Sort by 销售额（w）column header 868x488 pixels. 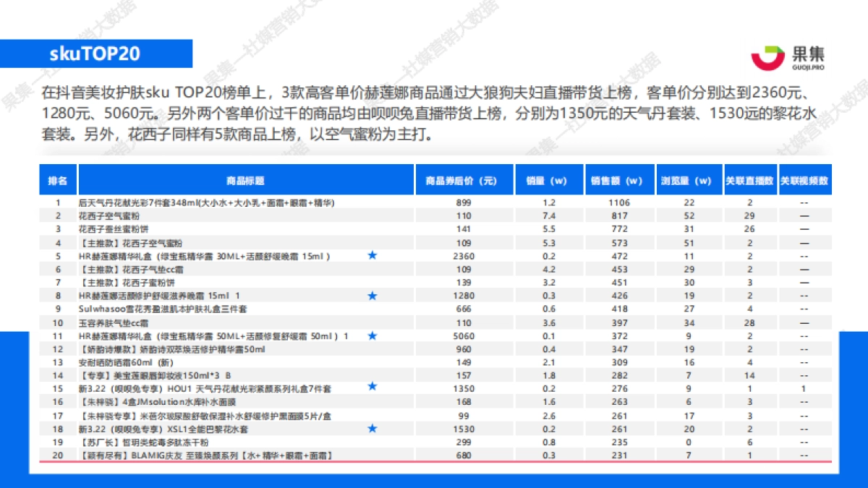point(616,179)
